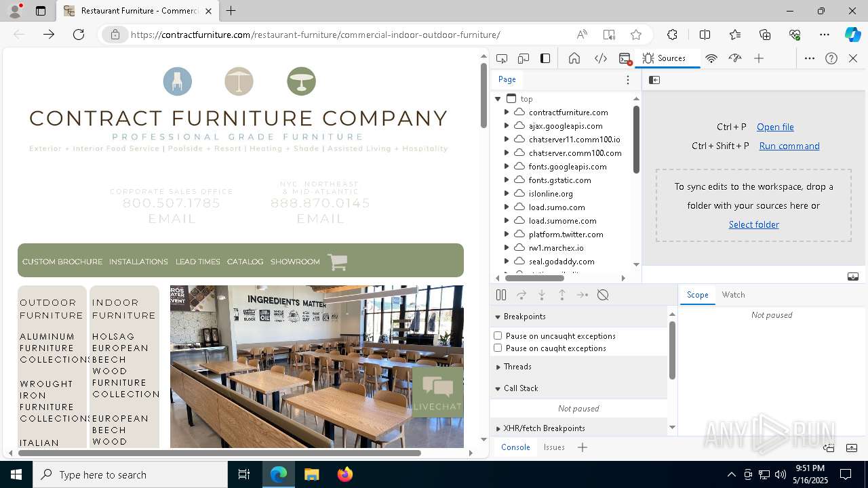Open the Page pane more options menu
868x488 pixels.
(x=628, y=80)
